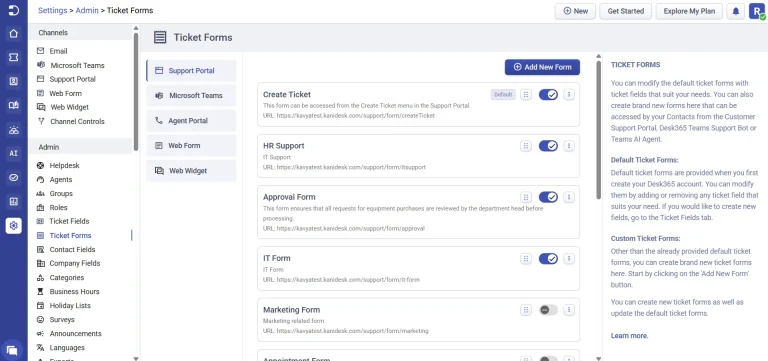
Task: Switch to the Web Widget tab
Action: coord(191,171)
